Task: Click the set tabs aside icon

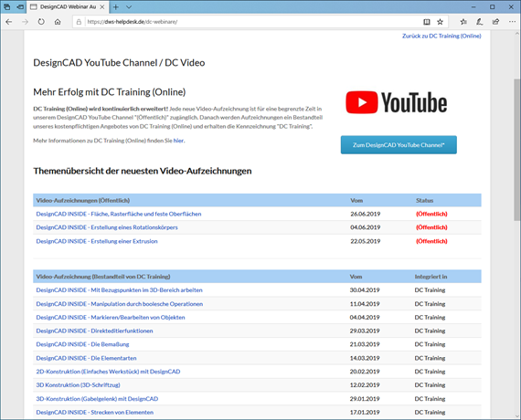Action: coord(20,6)
